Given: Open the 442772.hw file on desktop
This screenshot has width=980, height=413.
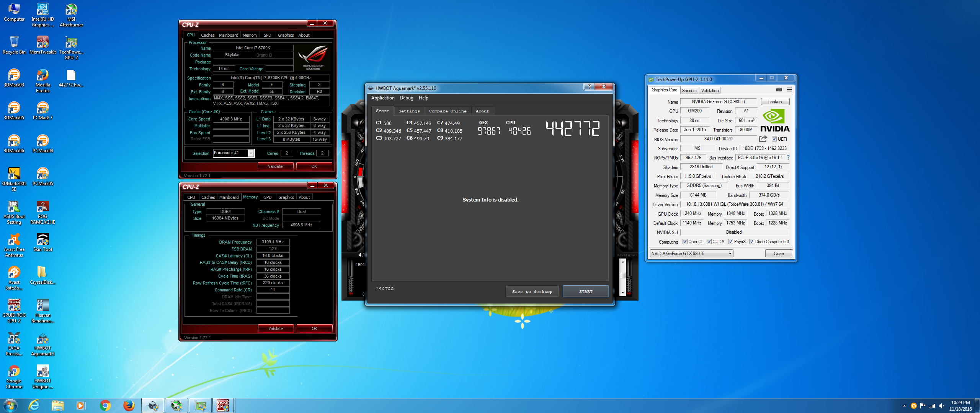Looking at the screenshot, I should pos(71,78).
